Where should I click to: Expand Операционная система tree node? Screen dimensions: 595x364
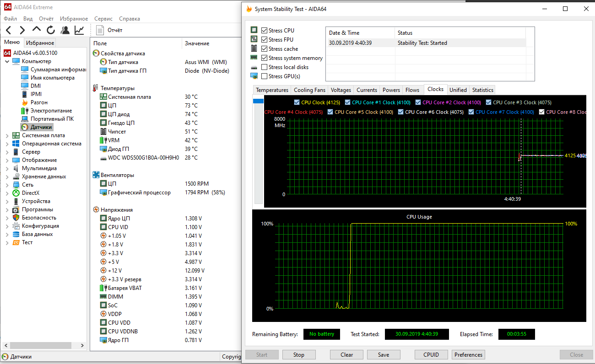[7, 144]
